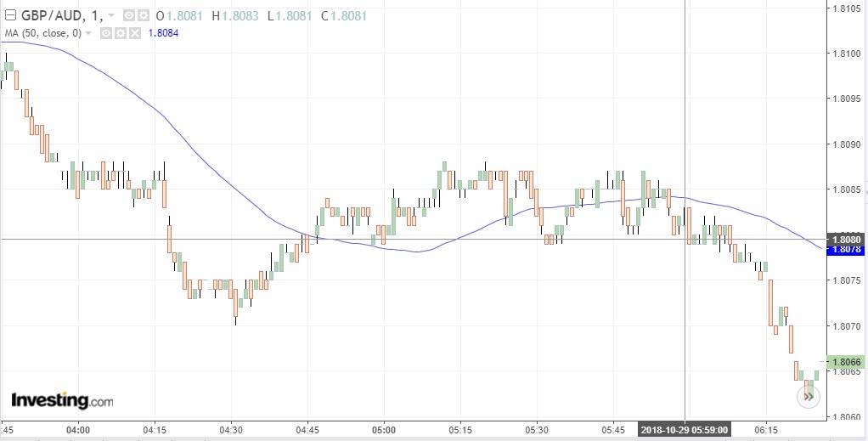Click the grey 1.8080 crosshair price label
868x441 pixels.
(846, 239)
